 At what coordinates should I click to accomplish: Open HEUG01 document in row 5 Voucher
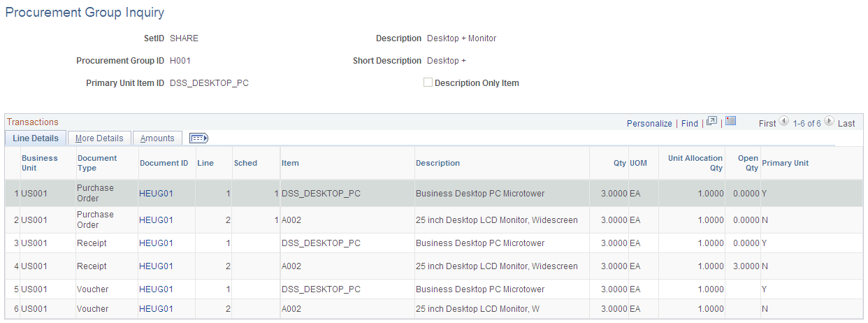click(x=156, y=289)
